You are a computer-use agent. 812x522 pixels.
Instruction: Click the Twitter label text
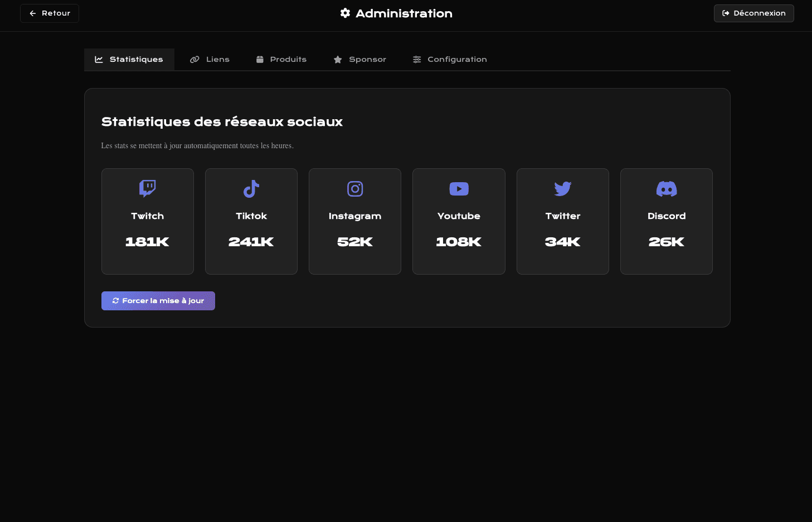(563, 216)
